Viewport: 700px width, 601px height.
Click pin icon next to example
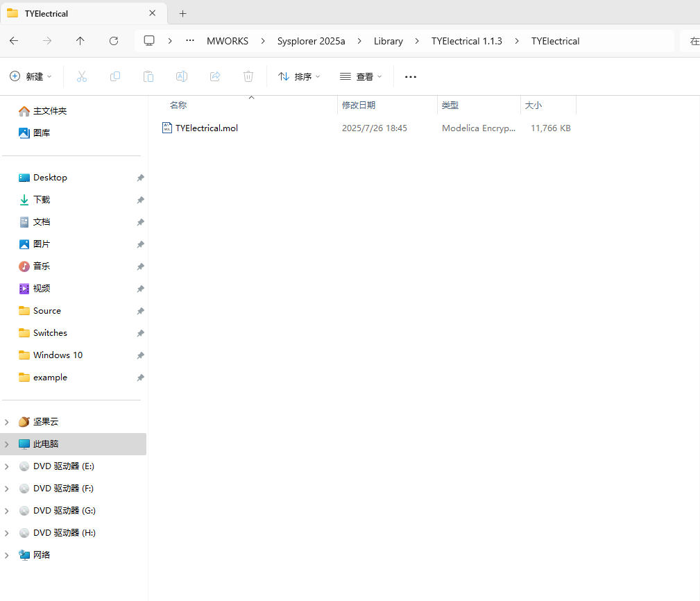click(141, 378)
